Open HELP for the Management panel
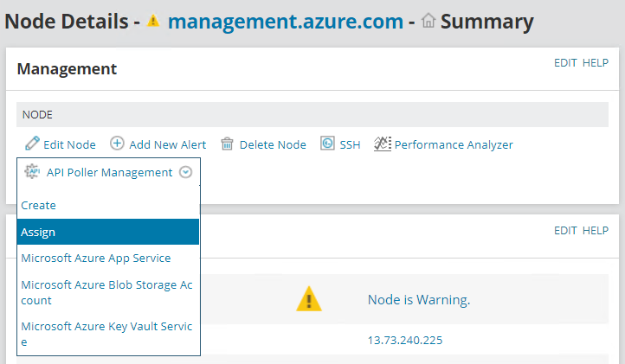 click(596, 63)
